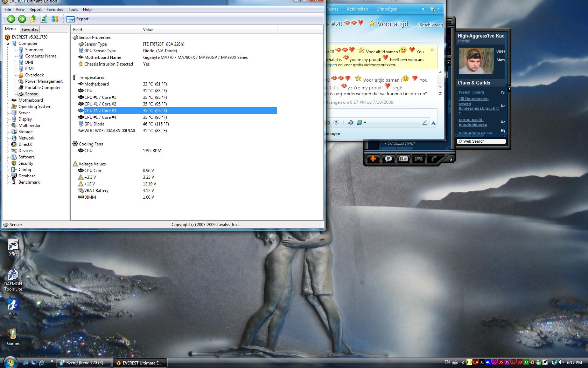The height and width of the screenshot is (368, 588).
Task: Open the Report menu in EVEREST menu bar
Action: [x=35, y=9]
